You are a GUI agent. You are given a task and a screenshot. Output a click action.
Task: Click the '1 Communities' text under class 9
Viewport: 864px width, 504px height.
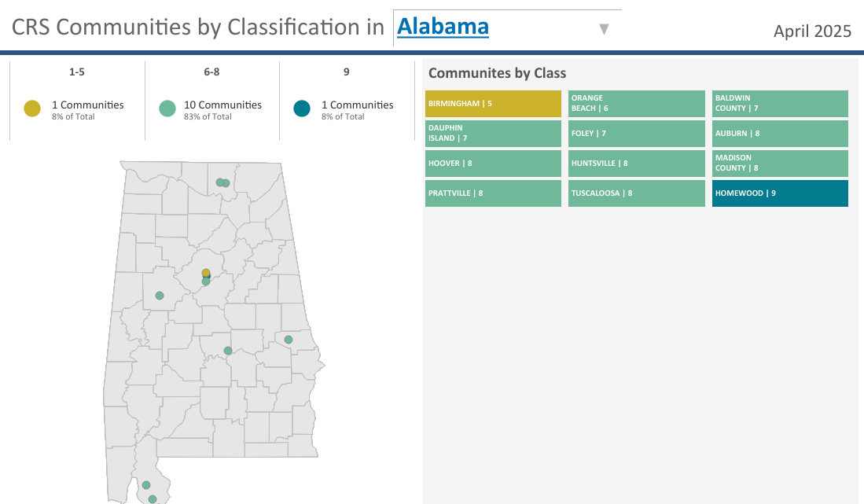(358, 105)
